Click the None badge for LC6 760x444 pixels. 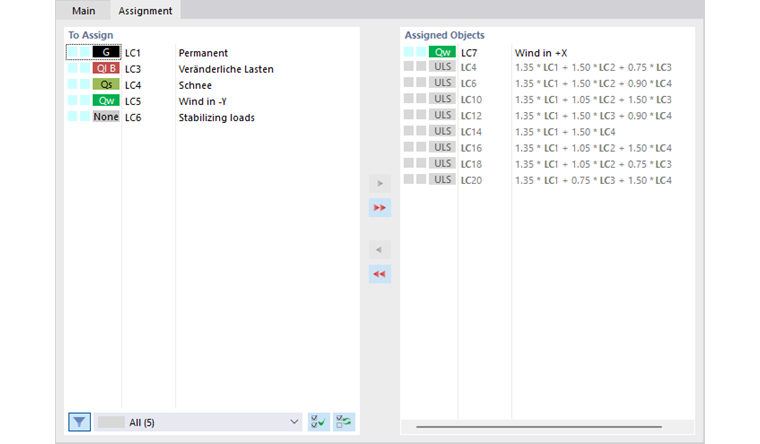point(106,117)
